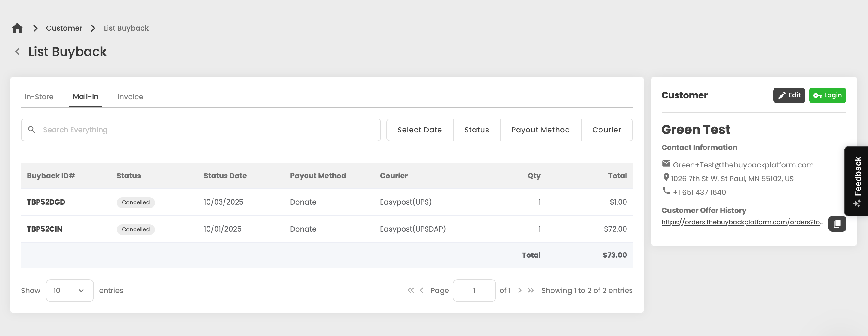Open the Customer breadcrumb link

(64, 28)
